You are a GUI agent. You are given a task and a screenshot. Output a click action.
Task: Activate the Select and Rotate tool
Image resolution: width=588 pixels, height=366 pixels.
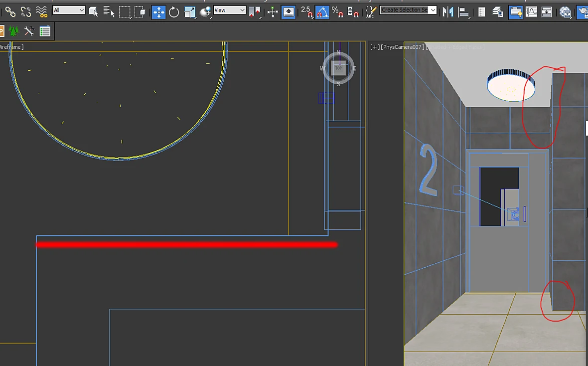coord(174,12)
